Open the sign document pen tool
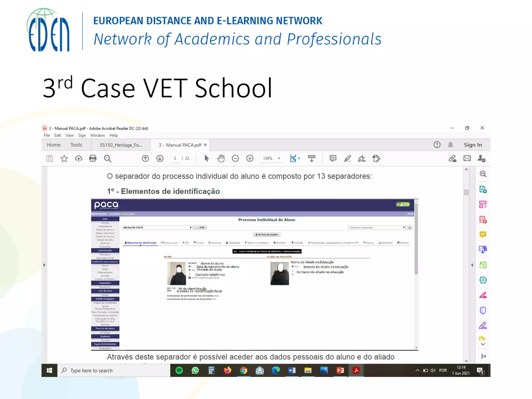Viewport: 532px width, 399px height. (362, 158)
